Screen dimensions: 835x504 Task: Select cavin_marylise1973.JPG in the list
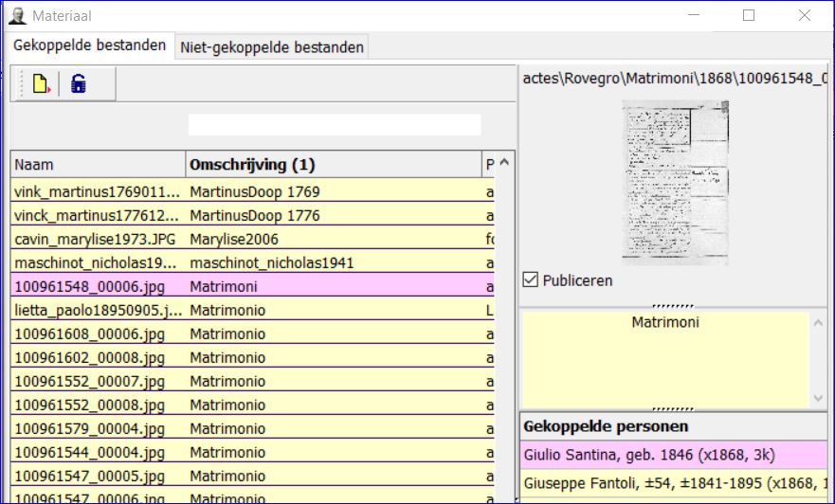98,239
